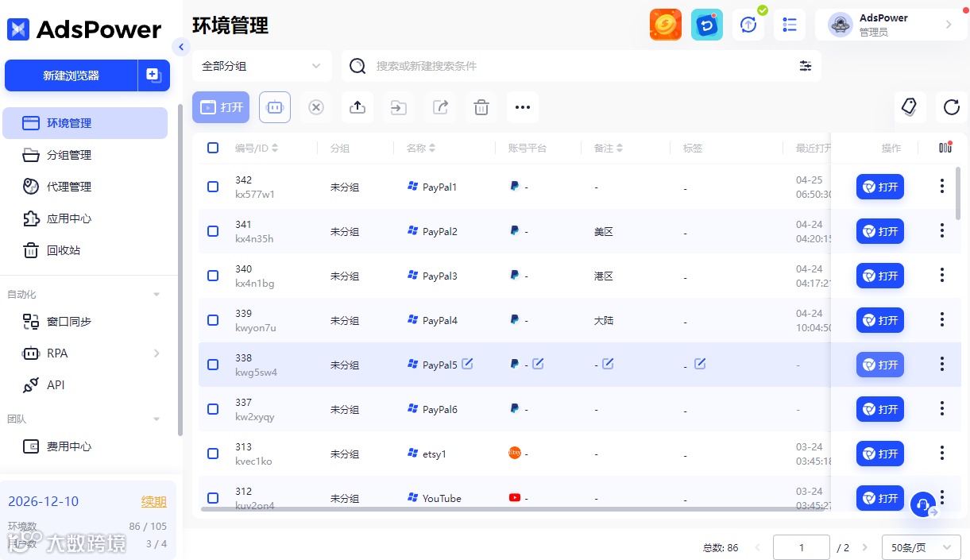Expand the RPA submenu arrow
This screenshot has width=970, height=560.
click(x=157, y=353)
